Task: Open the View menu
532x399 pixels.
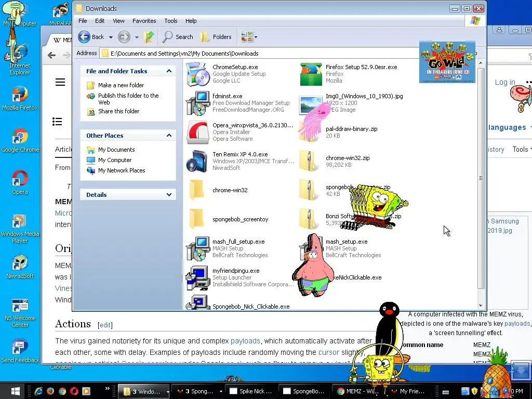Action: click(x=118, y=21)
